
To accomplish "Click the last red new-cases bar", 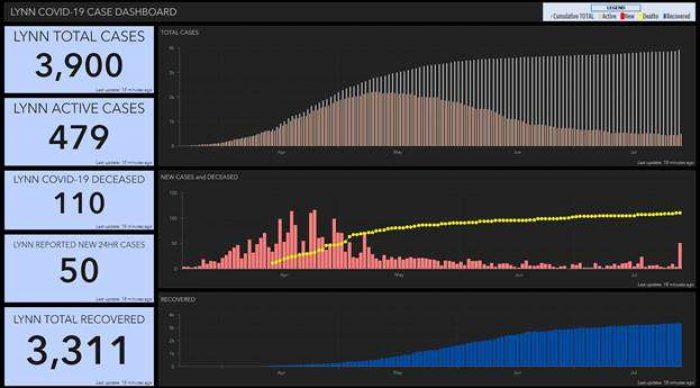I will pyautogui.click(x=680, y=256).
